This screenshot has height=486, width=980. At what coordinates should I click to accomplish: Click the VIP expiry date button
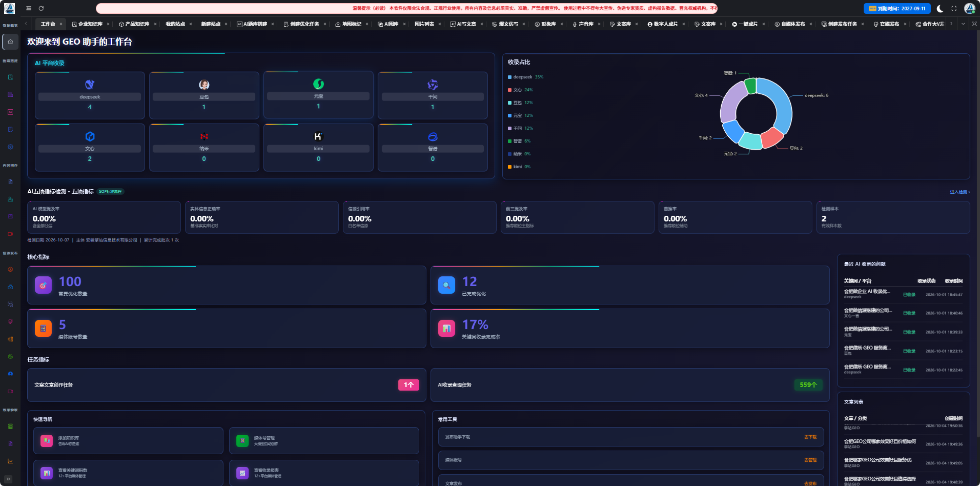point(897,8)
